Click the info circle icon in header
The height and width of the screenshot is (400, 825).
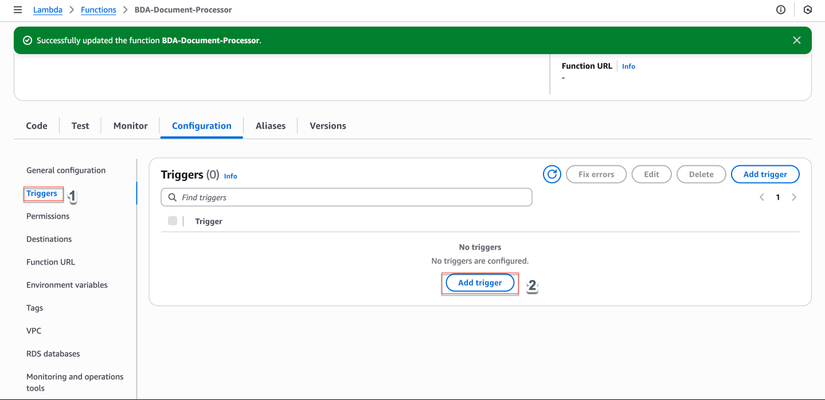click(781, 10)
